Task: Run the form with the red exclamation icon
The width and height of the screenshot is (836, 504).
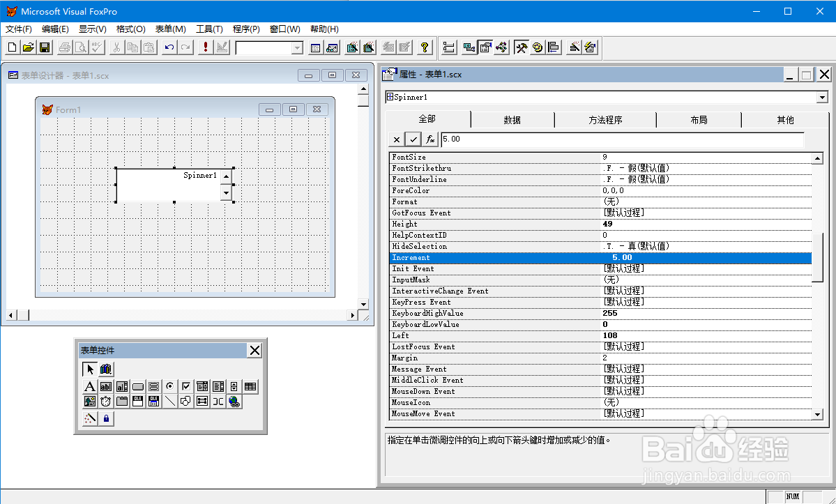Action: tap(205, 47)
